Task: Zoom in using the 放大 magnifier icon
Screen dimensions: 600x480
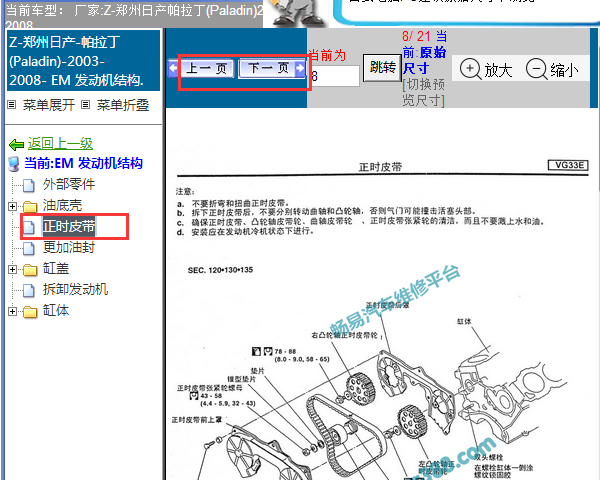Action: tap(470, 70)
